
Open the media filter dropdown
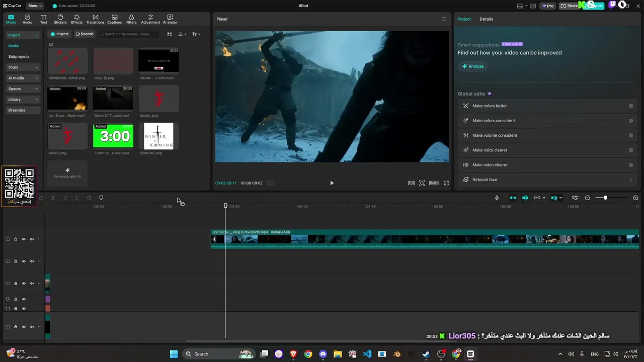196,34
